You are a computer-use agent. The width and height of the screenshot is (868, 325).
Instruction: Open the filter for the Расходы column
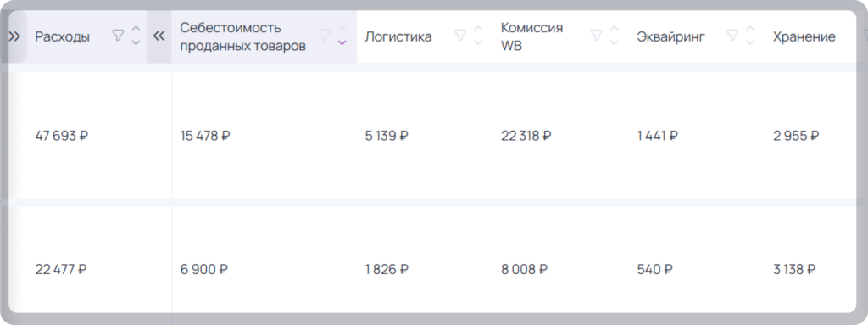[118, 36]
